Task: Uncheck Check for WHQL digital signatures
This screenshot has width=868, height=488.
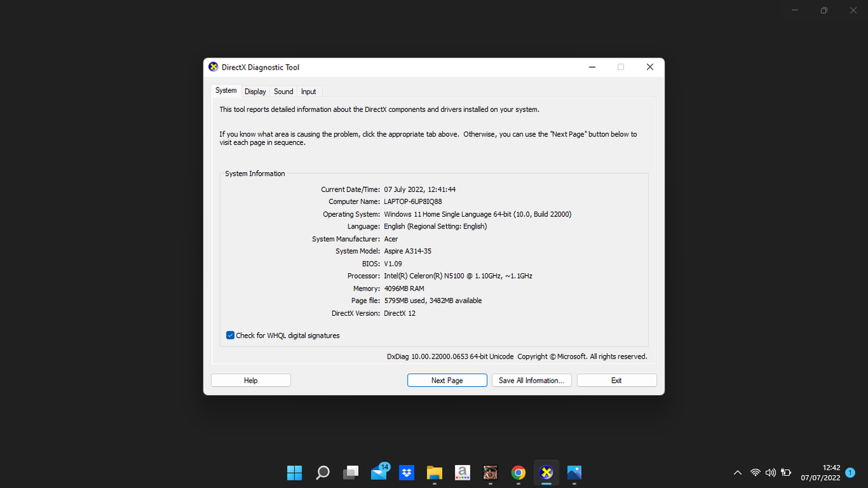Action: click(x=231, y=335)
